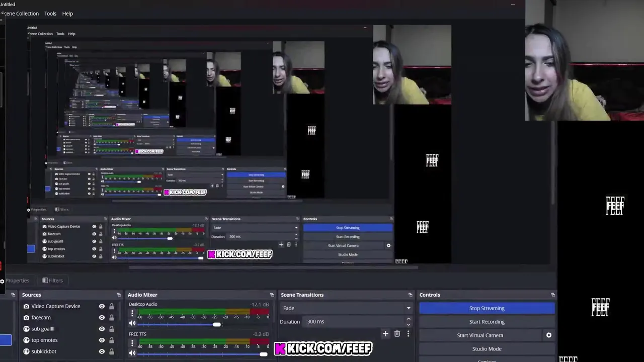Open the transition properties three-dot menu
Image resolution: width=644 pixels, height=362 pixels.
click(x=408, y=333)
